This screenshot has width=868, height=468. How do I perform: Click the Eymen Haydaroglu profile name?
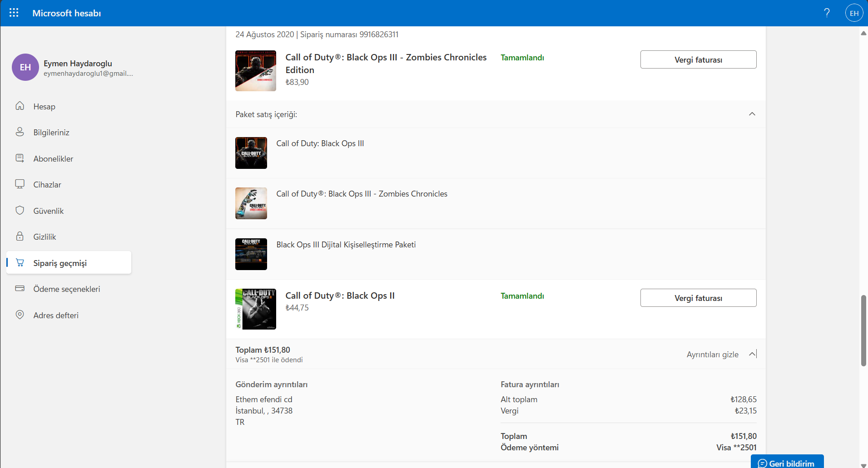point(78,64)
